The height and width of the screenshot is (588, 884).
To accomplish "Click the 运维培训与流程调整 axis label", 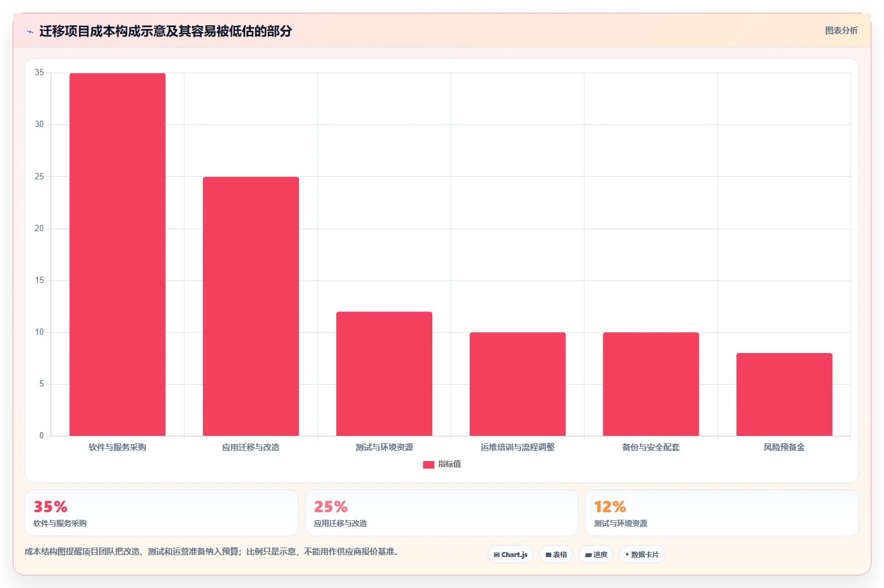I will click(518, 447).
